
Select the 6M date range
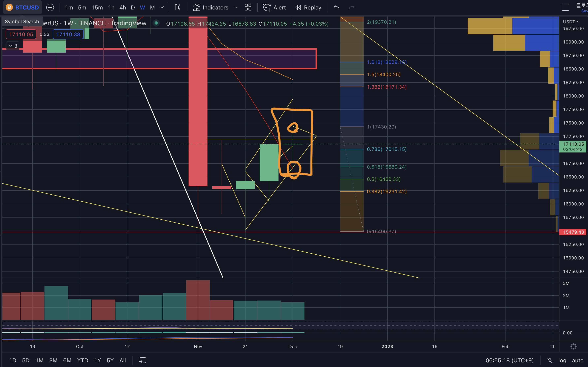pyautogui.click(x=67, y=360)
